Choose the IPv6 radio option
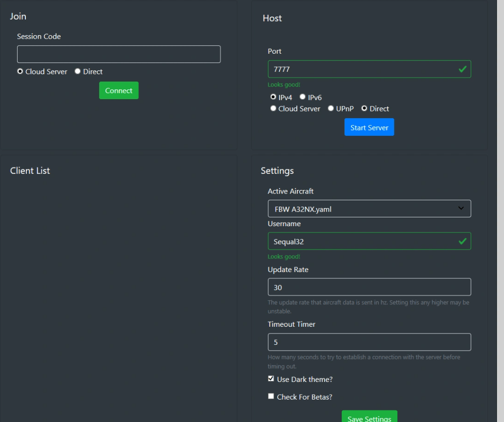This screenshot has width=504, height=422. point(303,97)
